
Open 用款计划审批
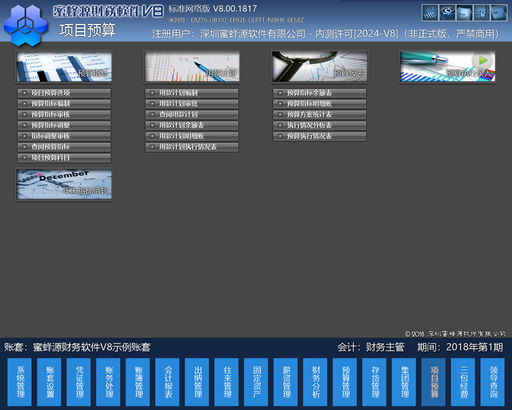(x=192, y=104)
